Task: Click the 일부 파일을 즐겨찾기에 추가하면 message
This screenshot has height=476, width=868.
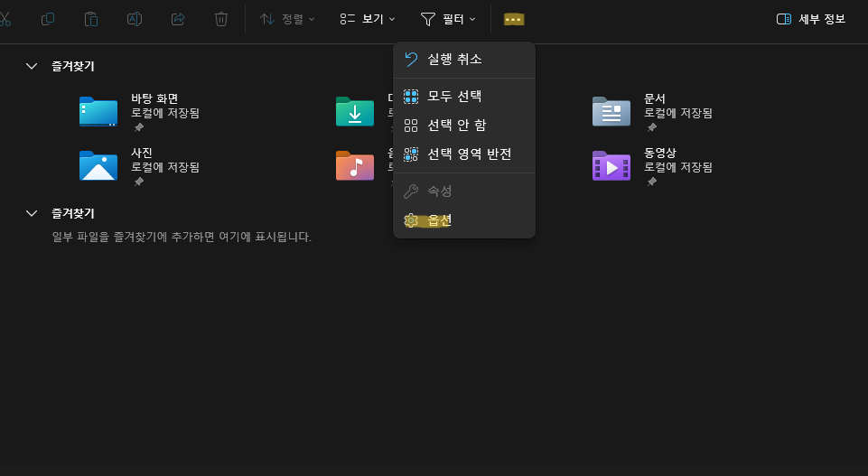Action: (182, 237)
